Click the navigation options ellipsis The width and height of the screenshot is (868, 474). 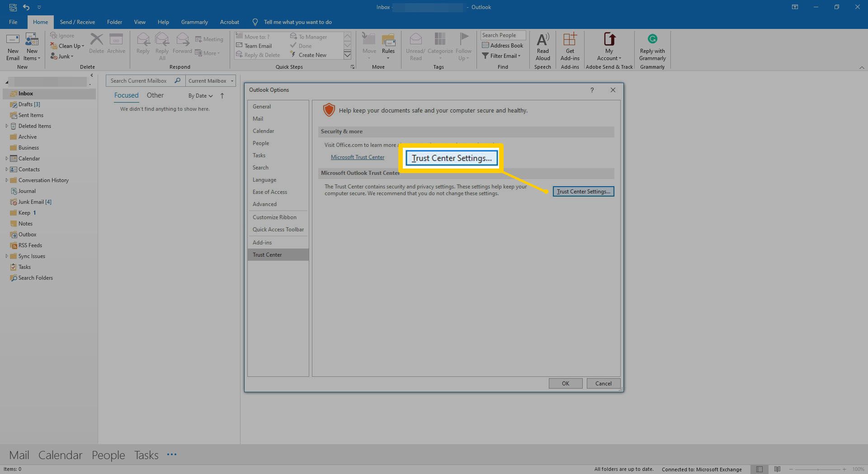click(x=172, y=455)
